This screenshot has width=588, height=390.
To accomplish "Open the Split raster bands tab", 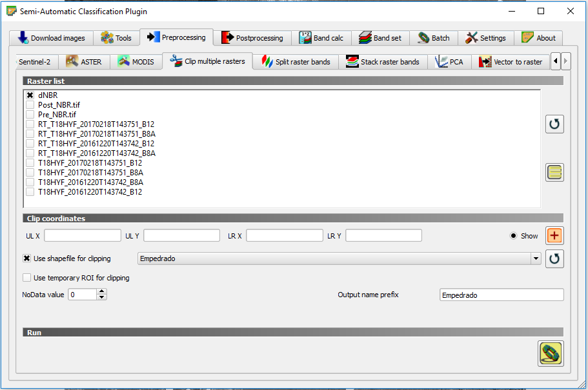I will click(x=295, y=62).
